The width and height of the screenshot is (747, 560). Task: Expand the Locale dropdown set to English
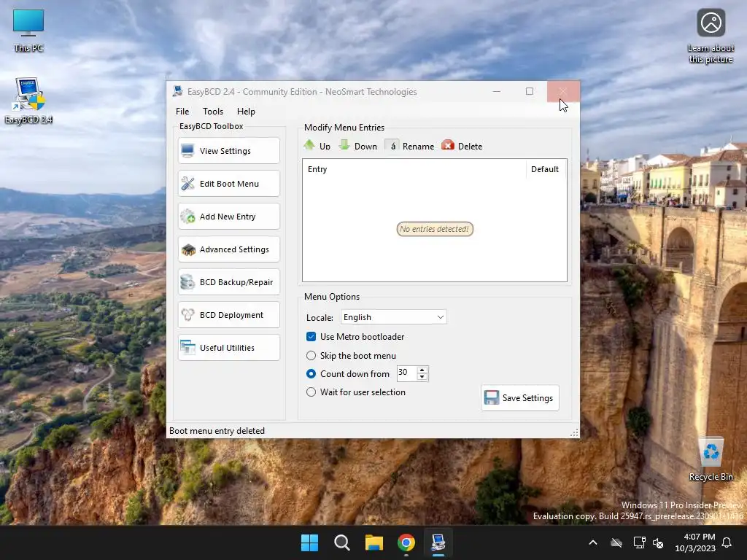[393, 317]
